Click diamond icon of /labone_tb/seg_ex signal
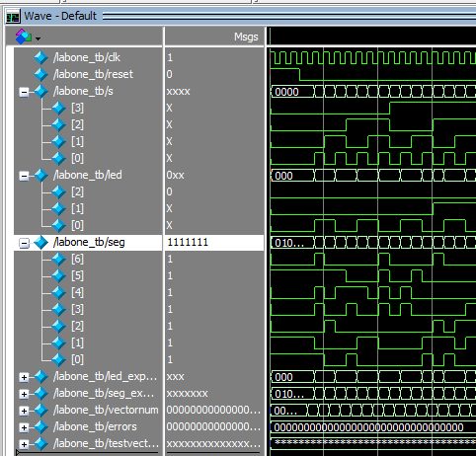Image resolution: width=476 pixels, height=456 pixels. click(x=41, y=394)
